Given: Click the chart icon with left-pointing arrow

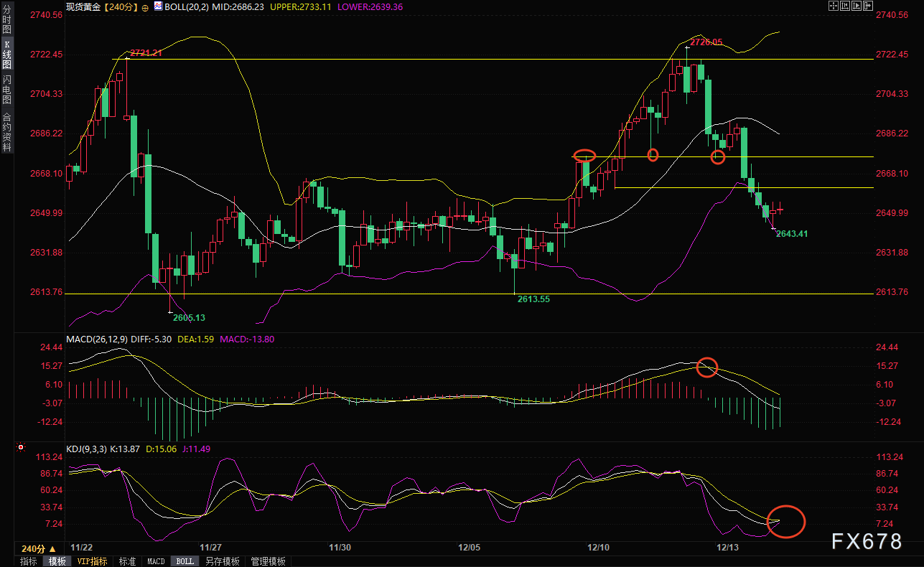Looking at the screenshot, I should 846,6.
